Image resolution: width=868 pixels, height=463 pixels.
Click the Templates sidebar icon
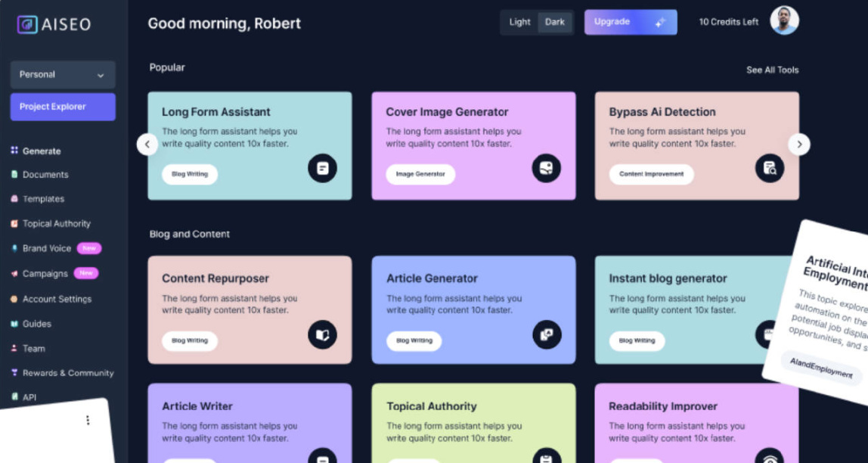(x=14, y=199)
